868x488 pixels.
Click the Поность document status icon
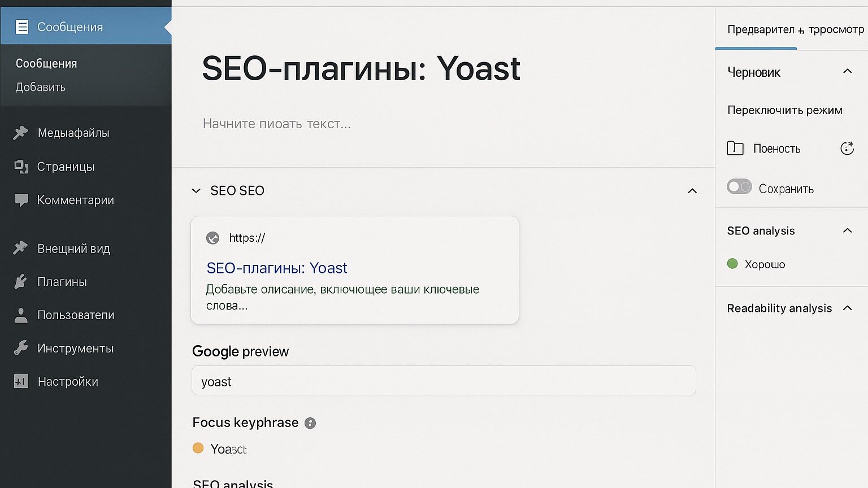point(735,148)
